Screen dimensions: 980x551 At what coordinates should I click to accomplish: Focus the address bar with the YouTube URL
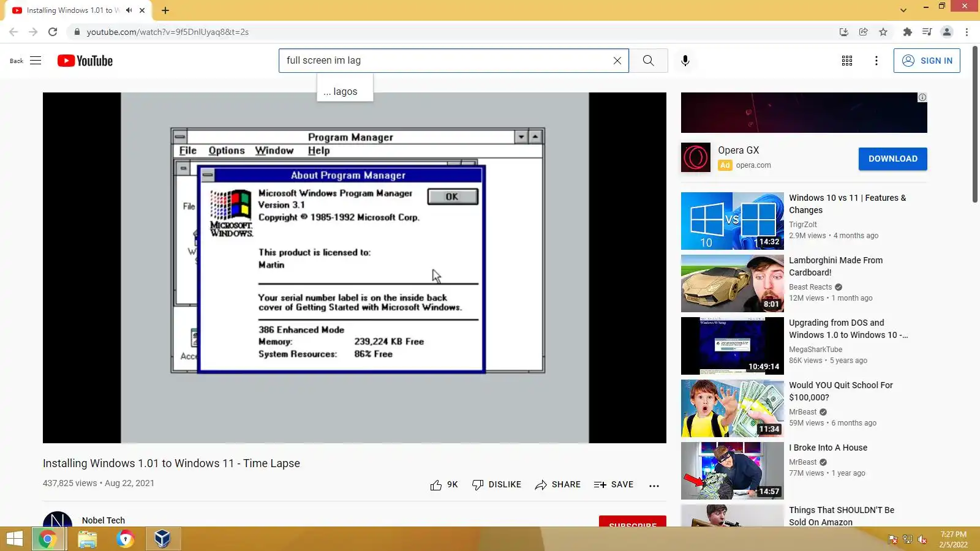click(453, 32)
